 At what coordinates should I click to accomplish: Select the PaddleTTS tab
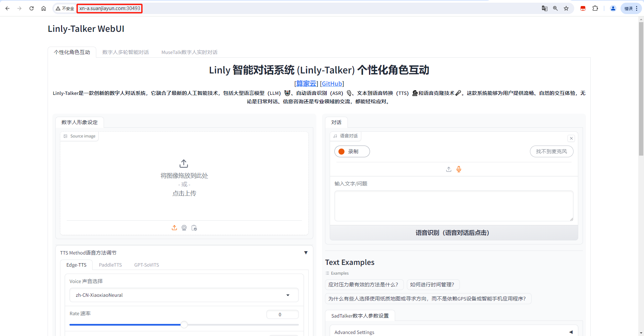[x=110, y=265]
